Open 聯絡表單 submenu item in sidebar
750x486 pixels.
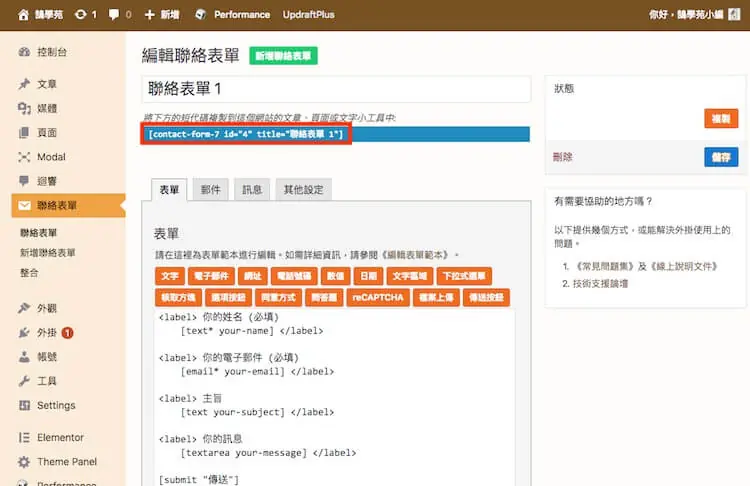point(38,233)
